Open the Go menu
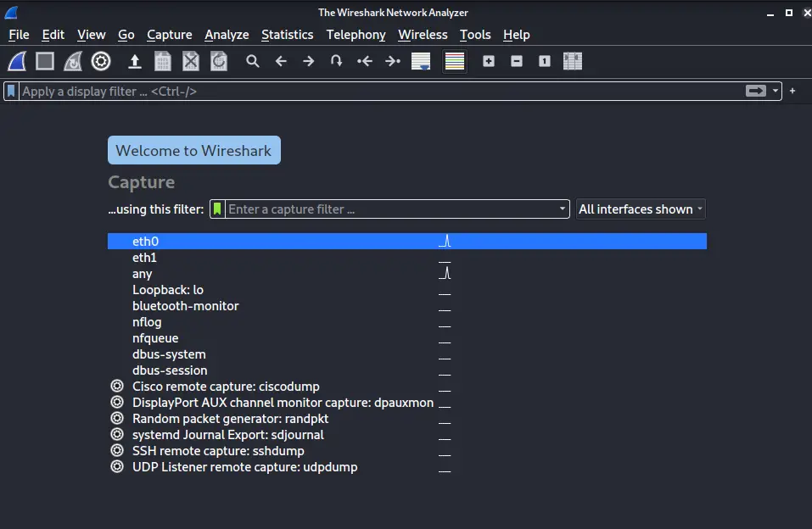 tap(126, 35)
